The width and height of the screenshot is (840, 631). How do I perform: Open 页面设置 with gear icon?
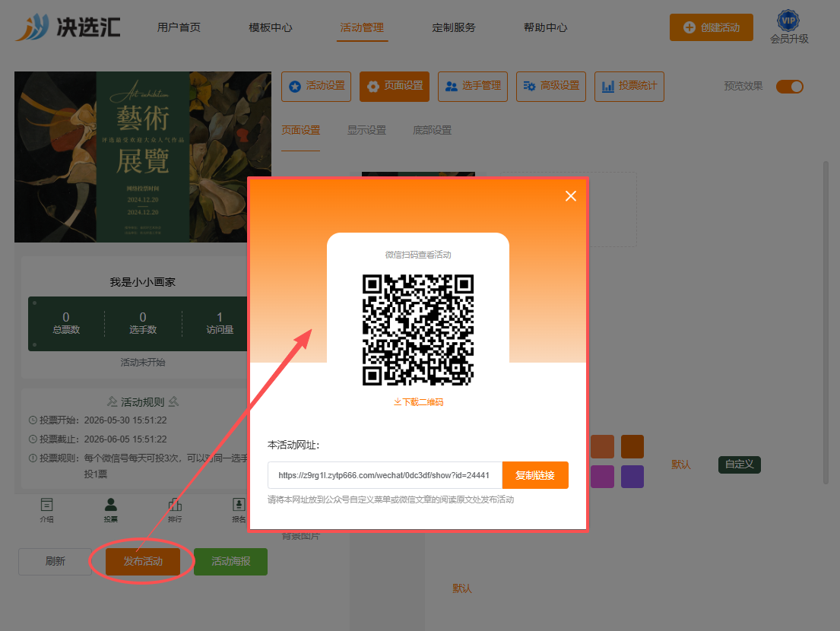pyautogui.click(x=395, y=86)
